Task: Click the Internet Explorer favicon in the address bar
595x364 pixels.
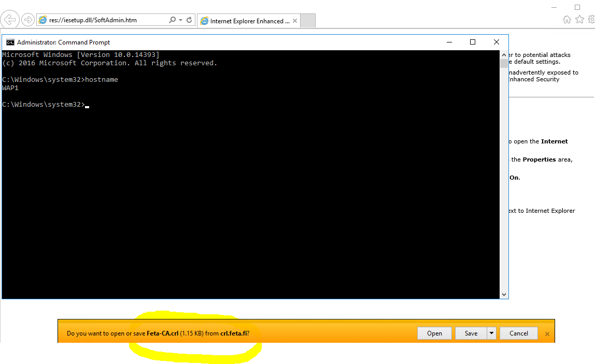Action: point(43,19)
